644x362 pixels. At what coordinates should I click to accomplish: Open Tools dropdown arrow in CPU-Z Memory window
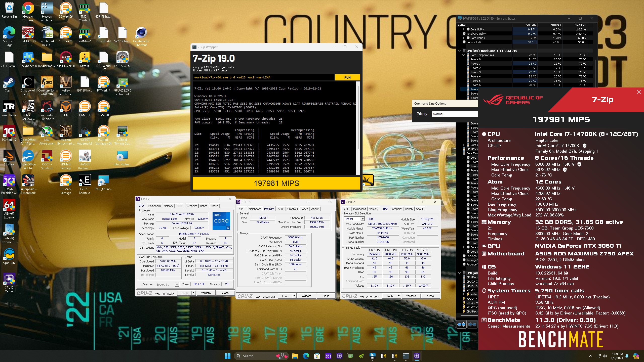click(294, 296)
